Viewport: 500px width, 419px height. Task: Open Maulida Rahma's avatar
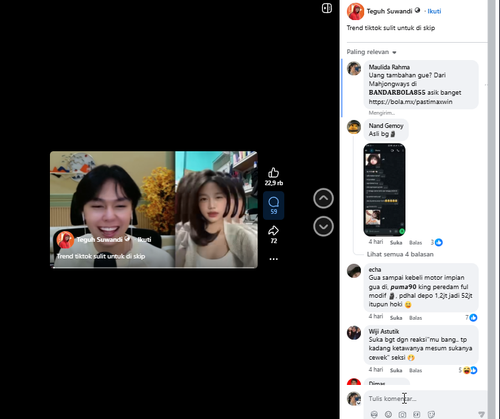(354, 68)
